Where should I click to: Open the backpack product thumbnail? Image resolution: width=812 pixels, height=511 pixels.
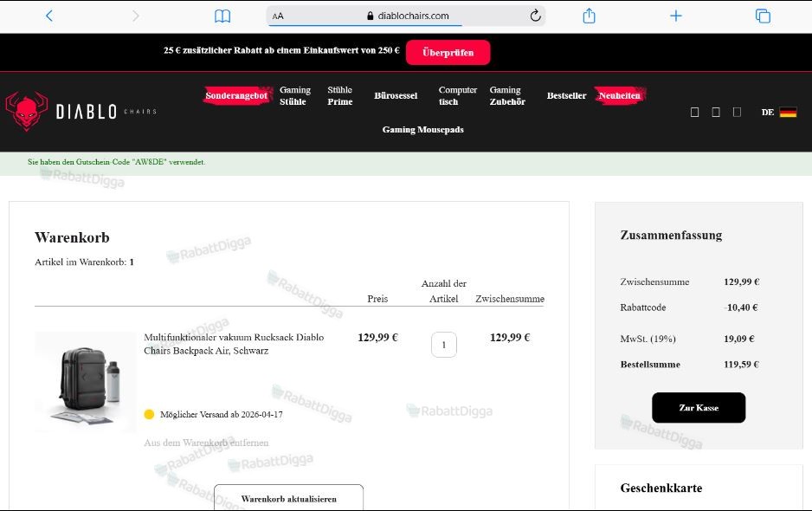86,382
